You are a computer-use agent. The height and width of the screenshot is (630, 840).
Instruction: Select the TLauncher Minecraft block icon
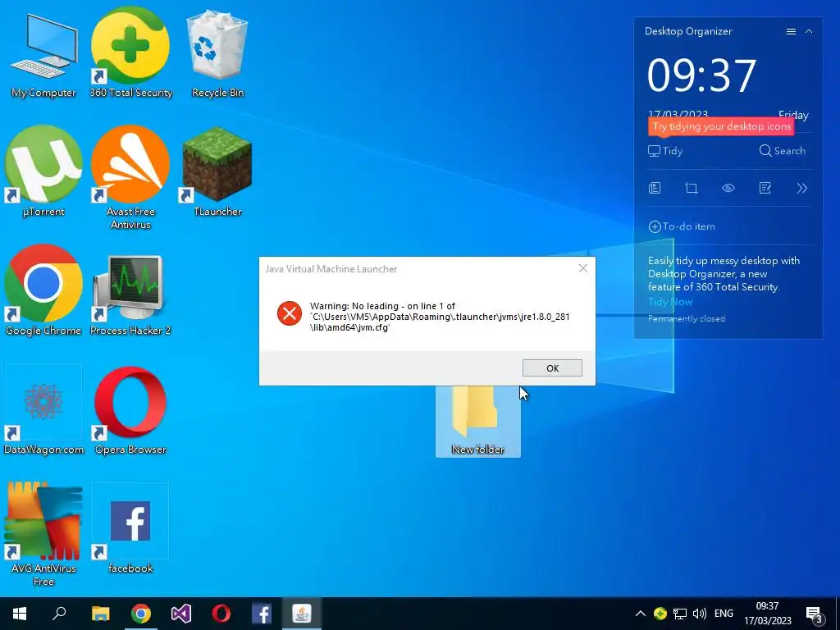[x=217, y=172]
